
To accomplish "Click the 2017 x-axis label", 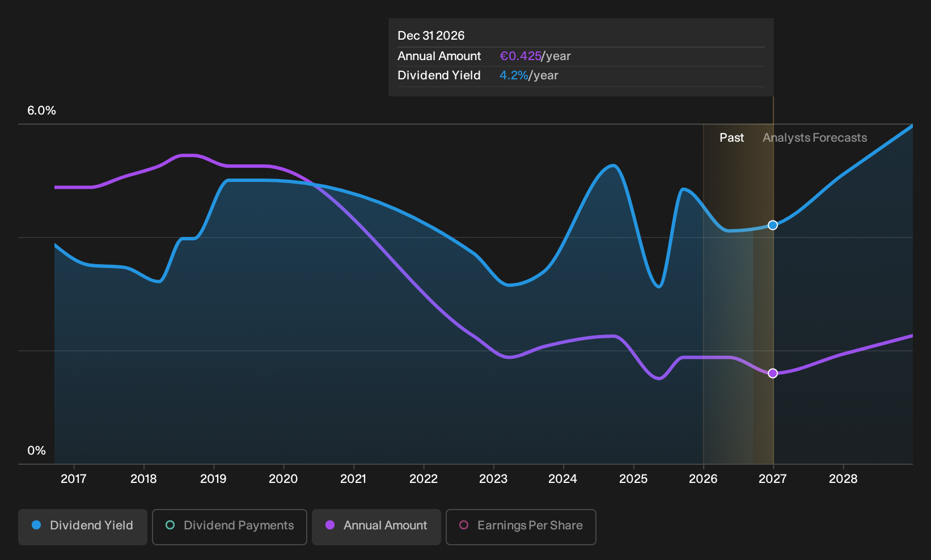I will pos(74,479).
